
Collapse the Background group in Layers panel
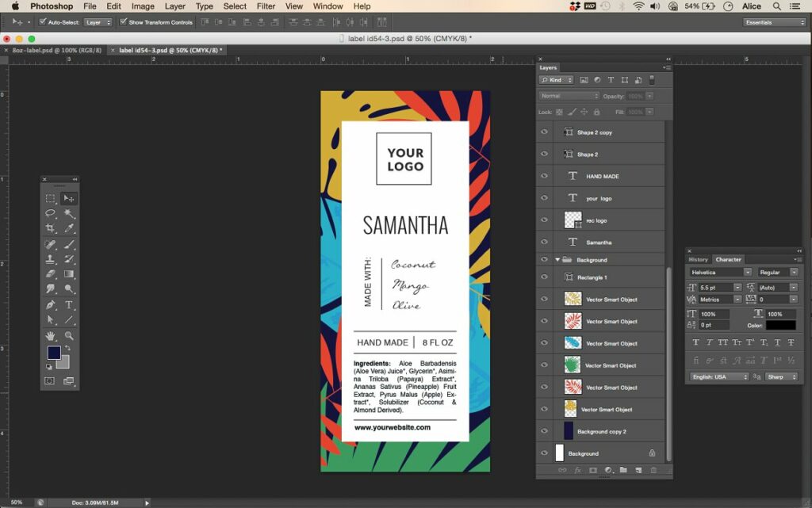point(557,259)
